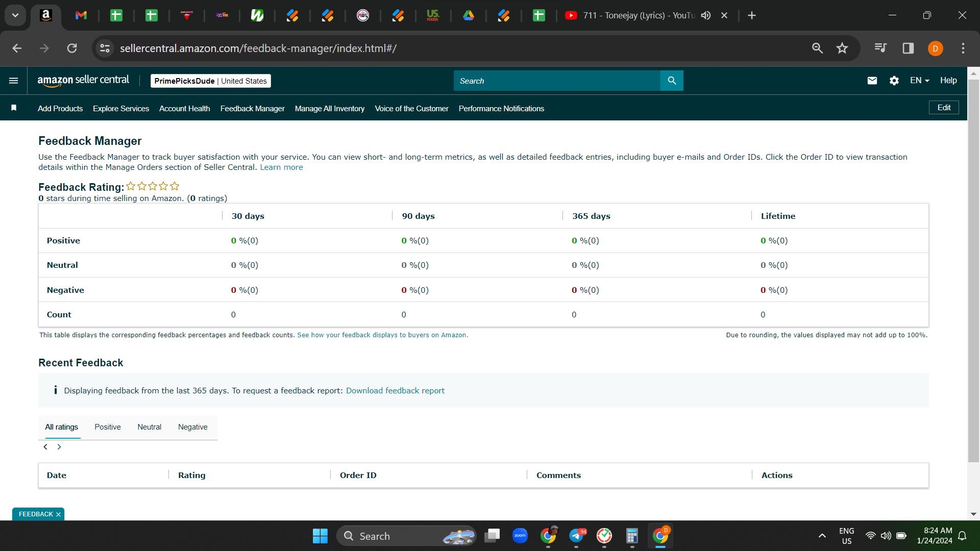This screenshot has height=551, width=980.
Task: Click the Edit button in navigation bar
Action: click(x=944, y=108)
